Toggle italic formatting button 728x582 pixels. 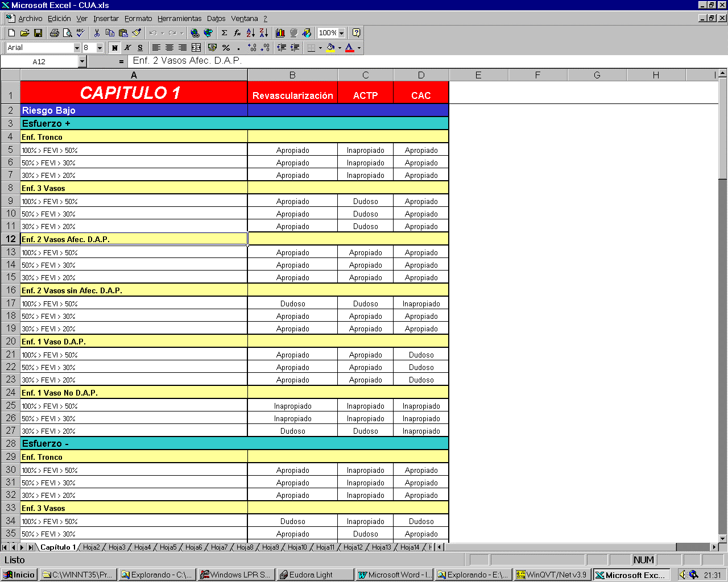click(x=127, y=48)
